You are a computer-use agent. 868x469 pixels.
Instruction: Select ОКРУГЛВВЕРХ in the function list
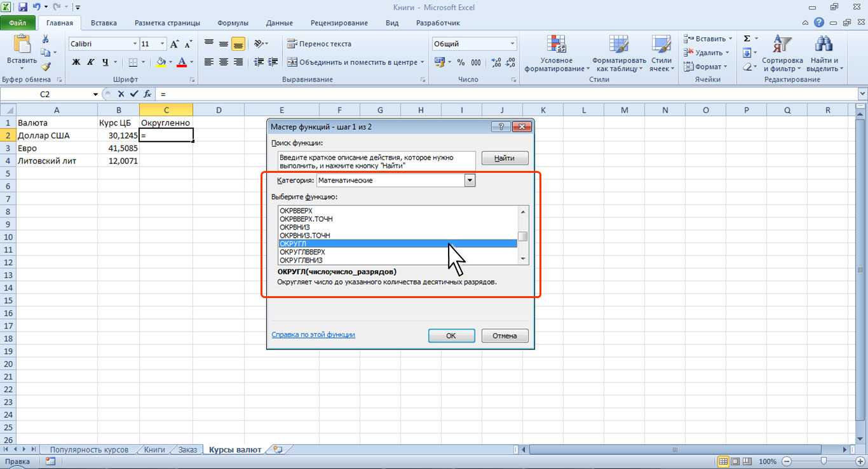(398, 252)
